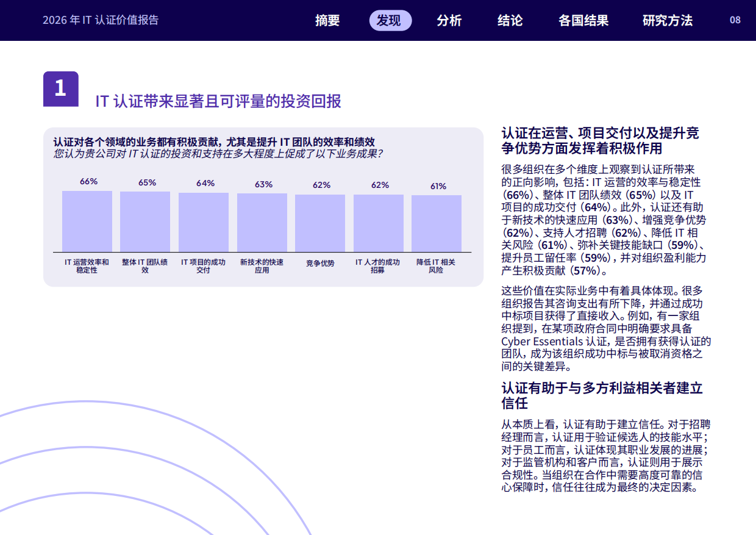Click axis label 降低 IT 相关风险
Screen dimensions: 756x535
(437, 266)
